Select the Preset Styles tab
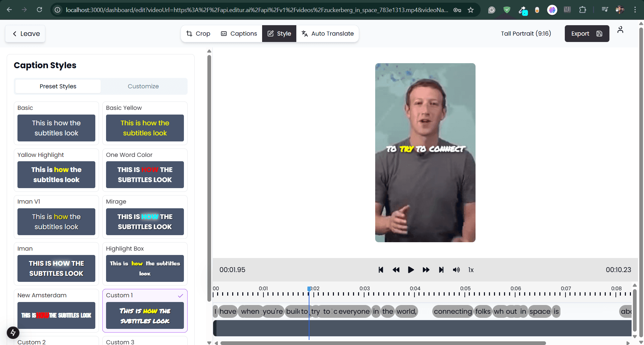Image resolution: width=644 pixels, height=345 pixels. (x=58, y=86)
